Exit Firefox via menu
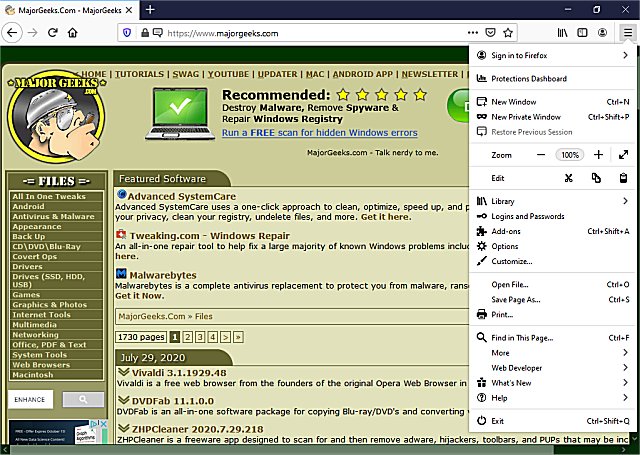Image resolution: width=640 pixels, height=455 pixels. click(553, 421)
